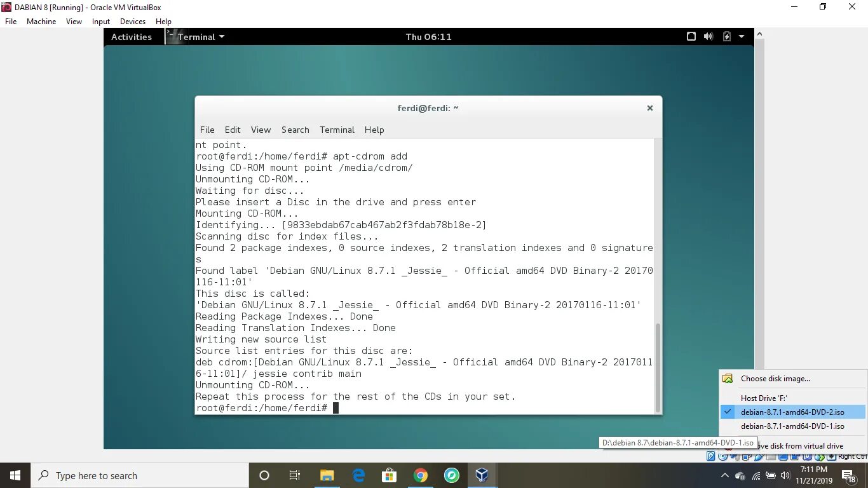The image size is (868, 488).
Task: Close the ferdi@ferdi terminal window
Action: click(x=649, y=108)
